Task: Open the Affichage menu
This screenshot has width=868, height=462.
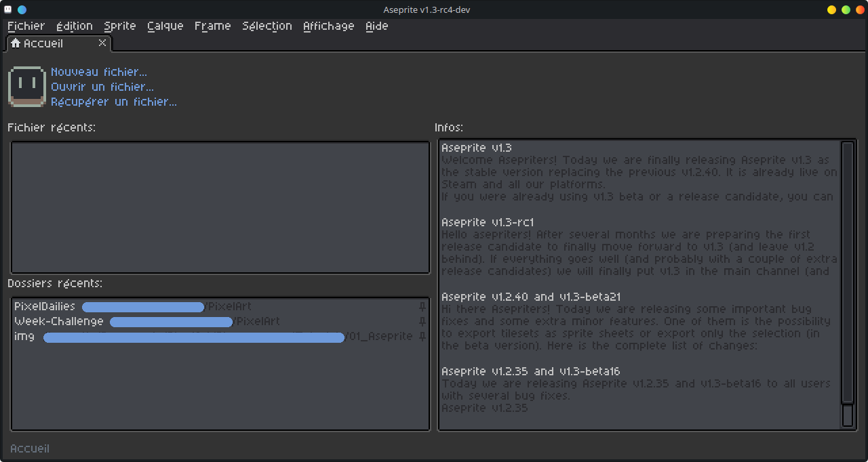Action: click(329, 26)
